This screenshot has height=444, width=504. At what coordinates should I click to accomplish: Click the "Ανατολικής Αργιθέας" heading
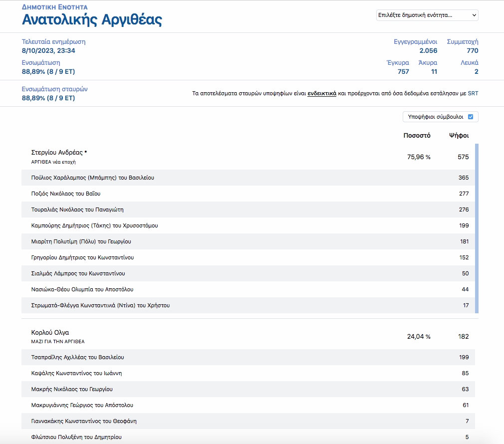click(x=92, y=20)
